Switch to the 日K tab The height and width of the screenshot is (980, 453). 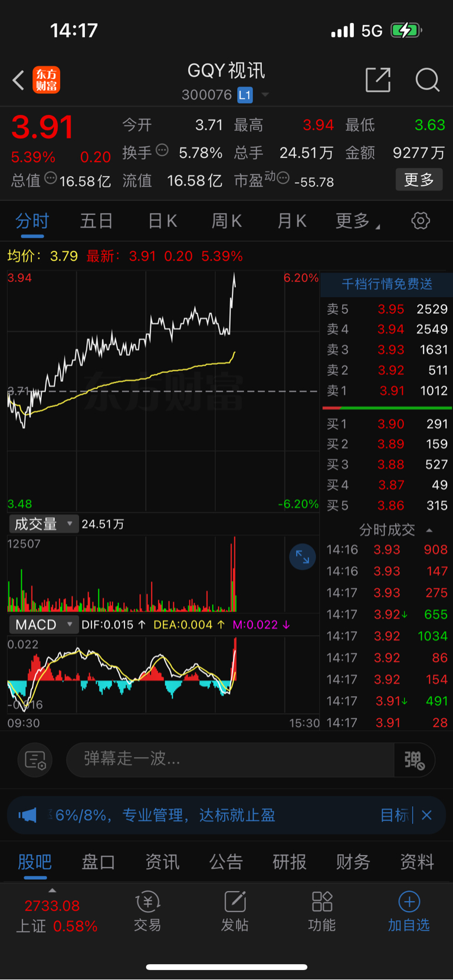pos(162,221)
